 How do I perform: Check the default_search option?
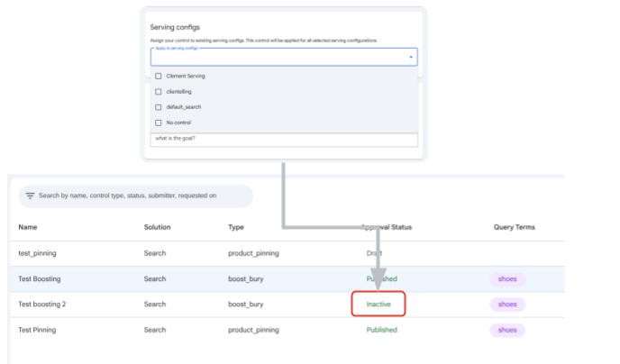coord(159,107)
